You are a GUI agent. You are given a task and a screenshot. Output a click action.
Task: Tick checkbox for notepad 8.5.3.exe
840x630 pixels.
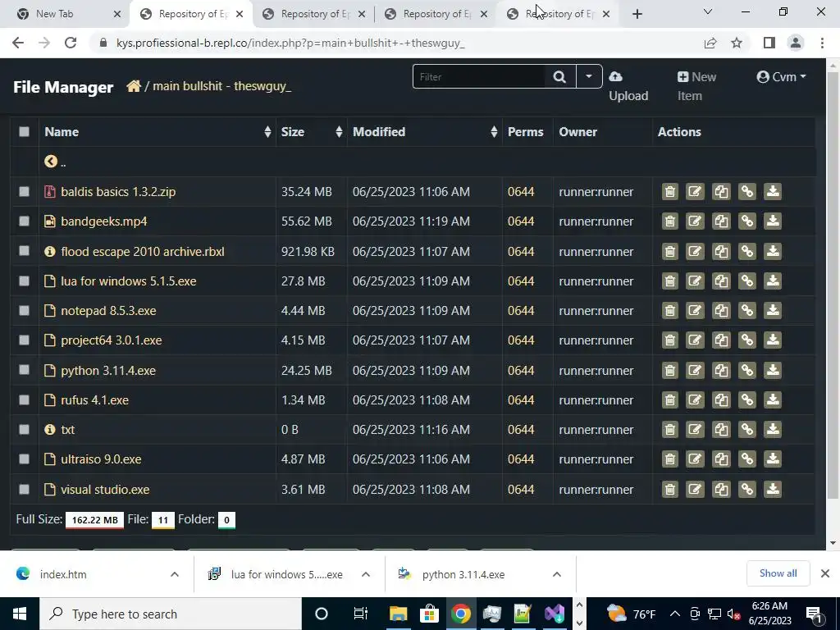(x=24, y=310)
